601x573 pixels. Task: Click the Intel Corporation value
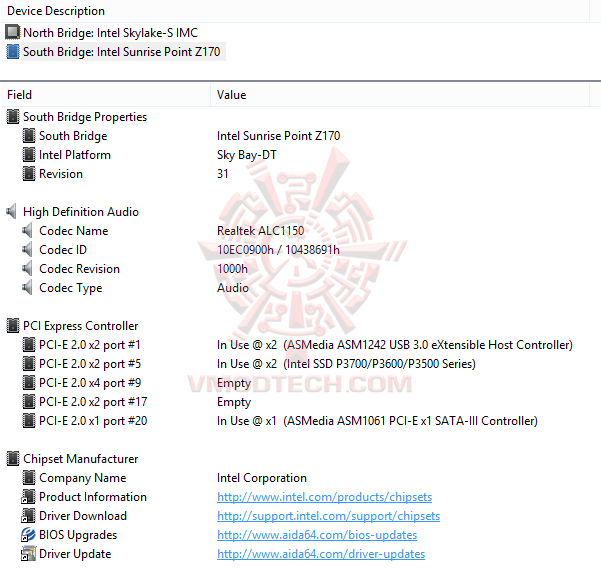262,478
